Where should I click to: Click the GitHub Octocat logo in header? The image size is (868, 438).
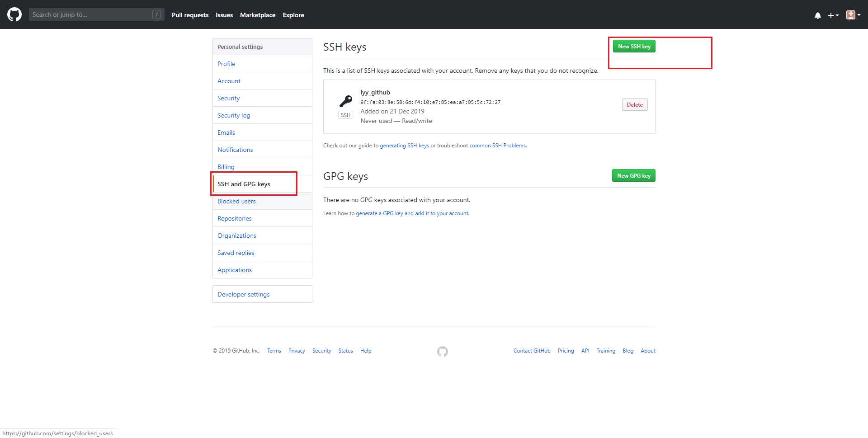coord(14,14)
